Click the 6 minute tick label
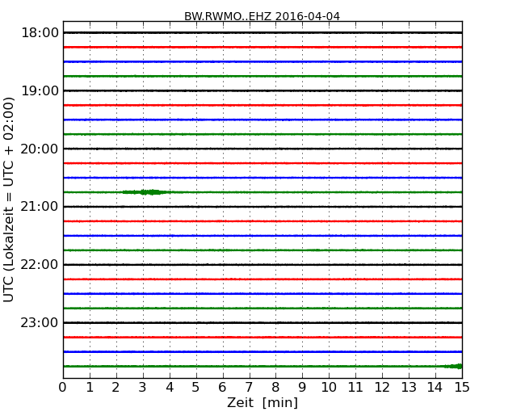Image resolution: width=525 pixels, height=420 pixels. click(x=222, y=388)
